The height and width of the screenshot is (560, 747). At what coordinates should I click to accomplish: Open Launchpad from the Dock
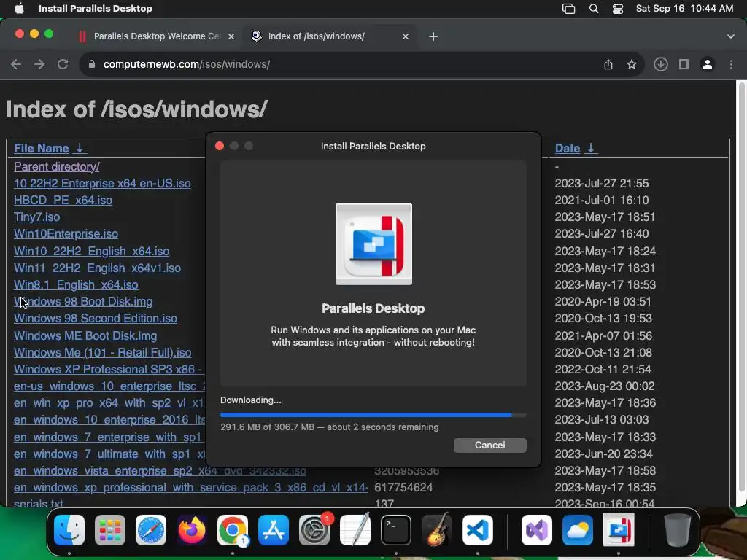click(x=110, y=530)
